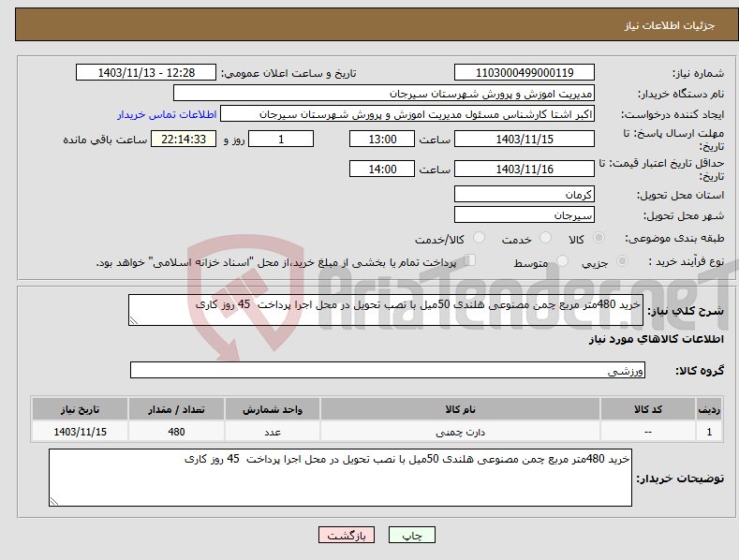Select the متوسط purchase type radio

pos(562,261)
